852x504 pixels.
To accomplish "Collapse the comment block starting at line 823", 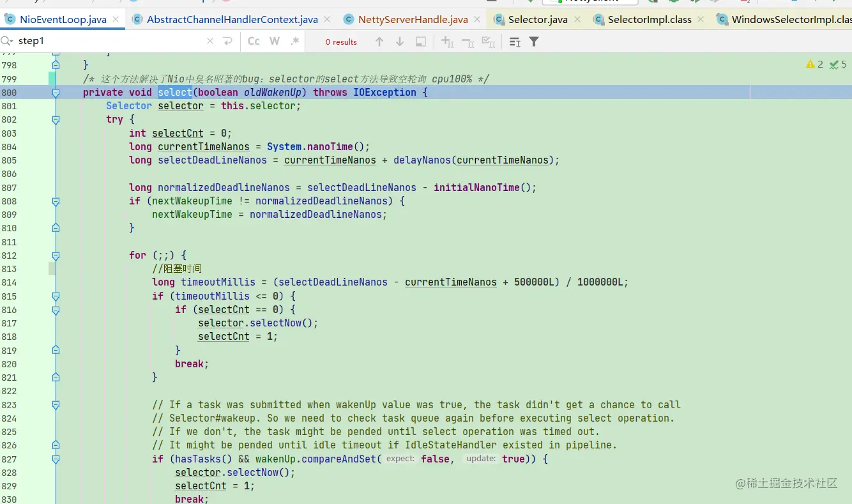I will coord(56,405).
